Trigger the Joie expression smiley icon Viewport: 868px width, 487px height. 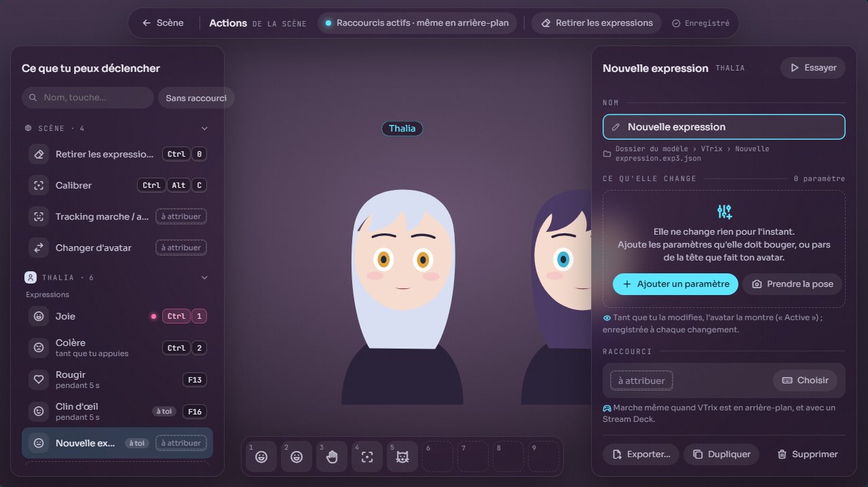[x=39, y=316]
